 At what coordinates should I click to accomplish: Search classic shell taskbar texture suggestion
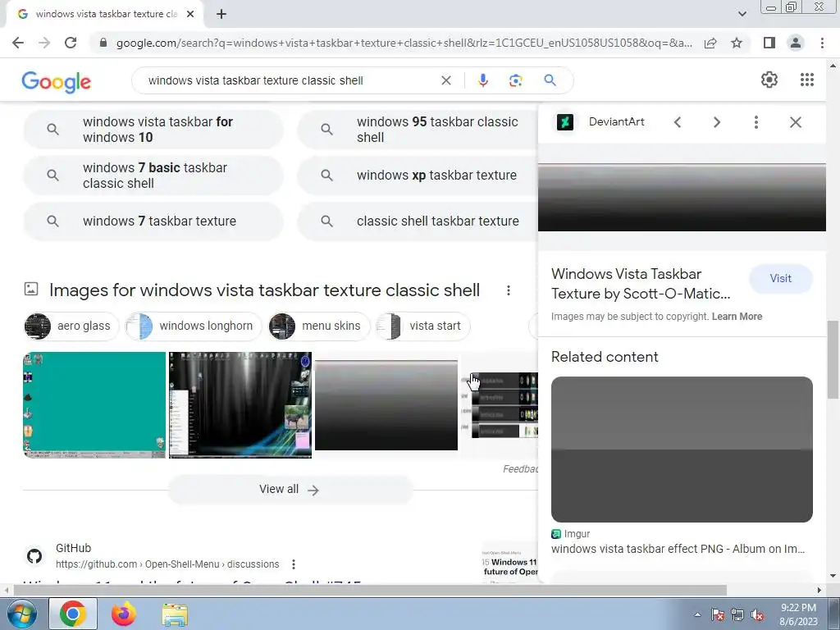tap(418, 221)
